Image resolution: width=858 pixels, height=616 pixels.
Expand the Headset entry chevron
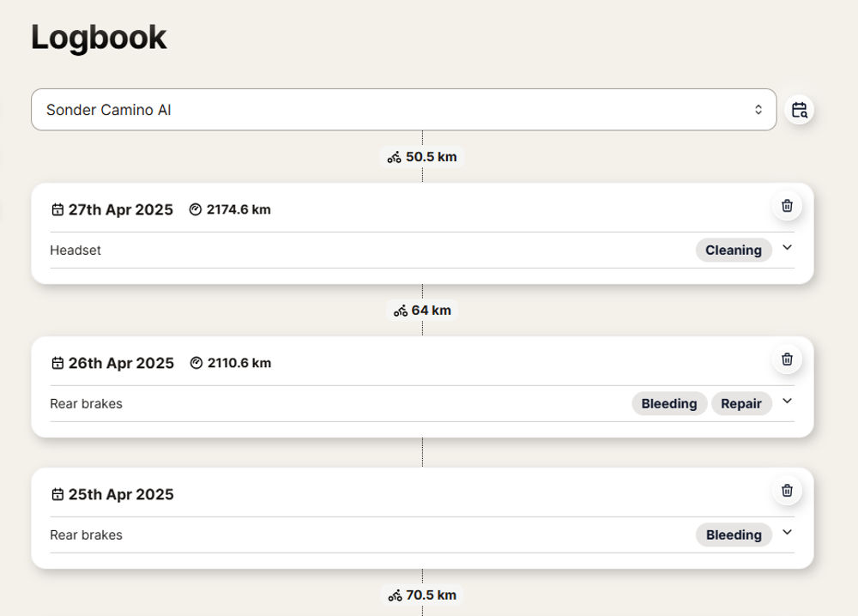[787, 248]
